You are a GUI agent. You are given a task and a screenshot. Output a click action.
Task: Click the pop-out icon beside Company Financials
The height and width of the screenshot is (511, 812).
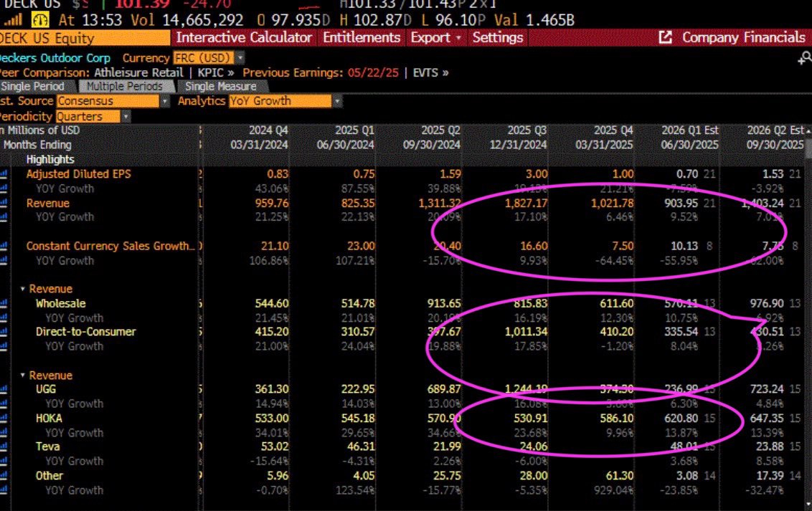[666, 37]
